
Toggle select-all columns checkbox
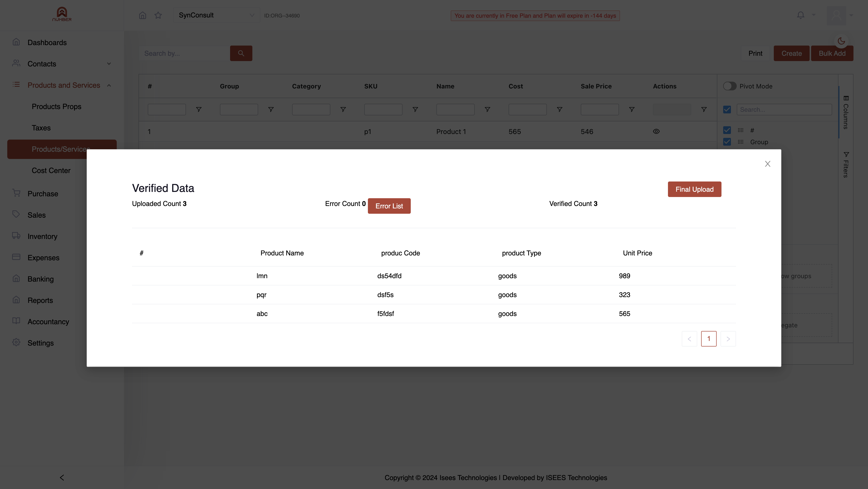pos(727,110)
